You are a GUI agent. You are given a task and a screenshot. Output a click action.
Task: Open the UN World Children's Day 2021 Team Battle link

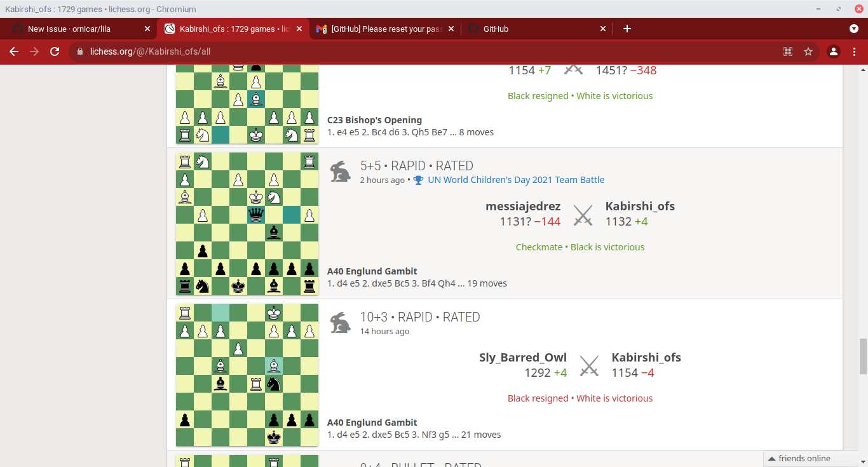(516, 180)
